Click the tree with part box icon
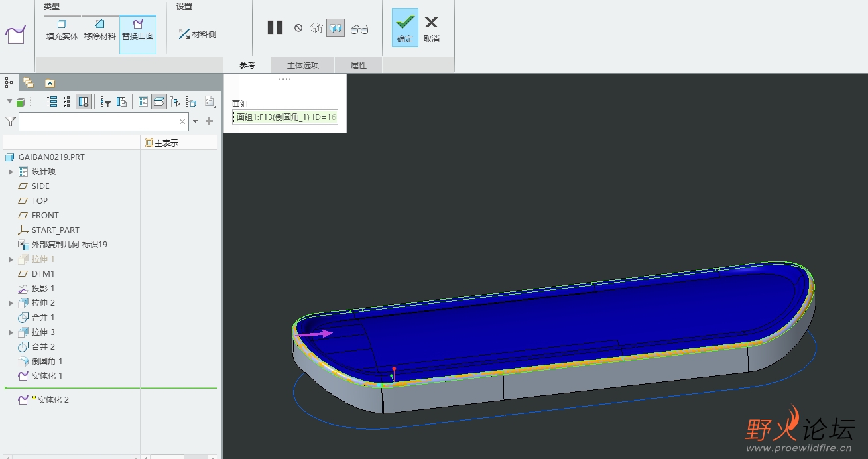868x459 pixels. 191,101
